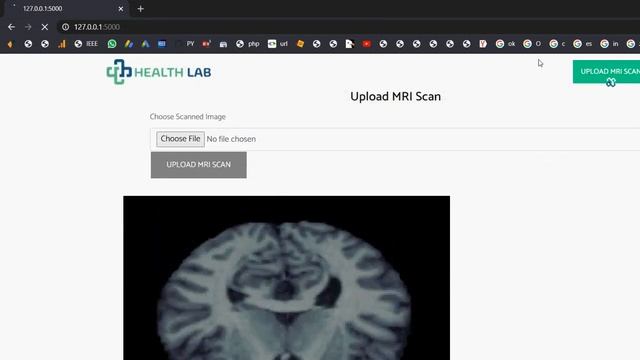This screenshot has width=640, height=360.
Task: Open the white document bookmark icon
Action: point(350,44)
